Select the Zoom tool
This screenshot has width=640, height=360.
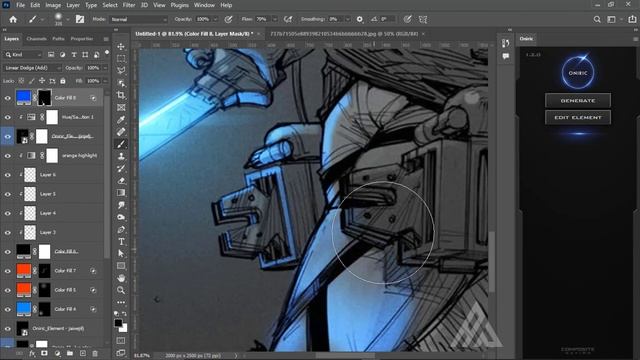coord(121,290)
